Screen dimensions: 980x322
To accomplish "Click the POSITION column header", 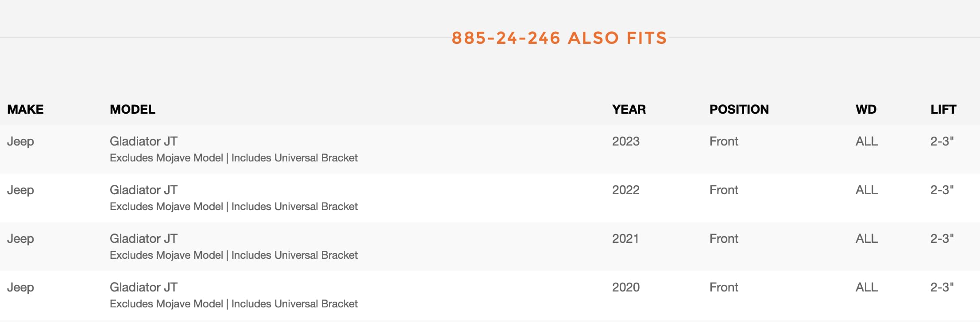I will pyautogui.click(x=739, y=109).
